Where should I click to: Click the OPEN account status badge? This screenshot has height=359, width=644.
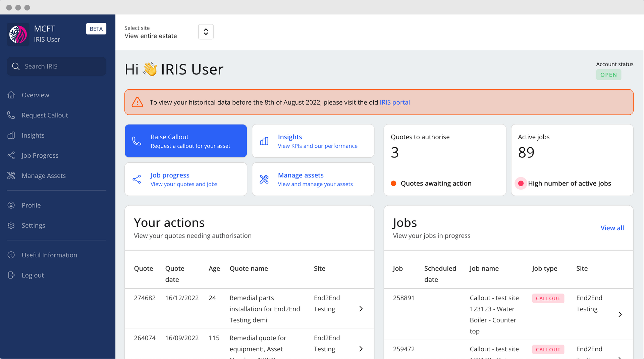coord(608,75)
